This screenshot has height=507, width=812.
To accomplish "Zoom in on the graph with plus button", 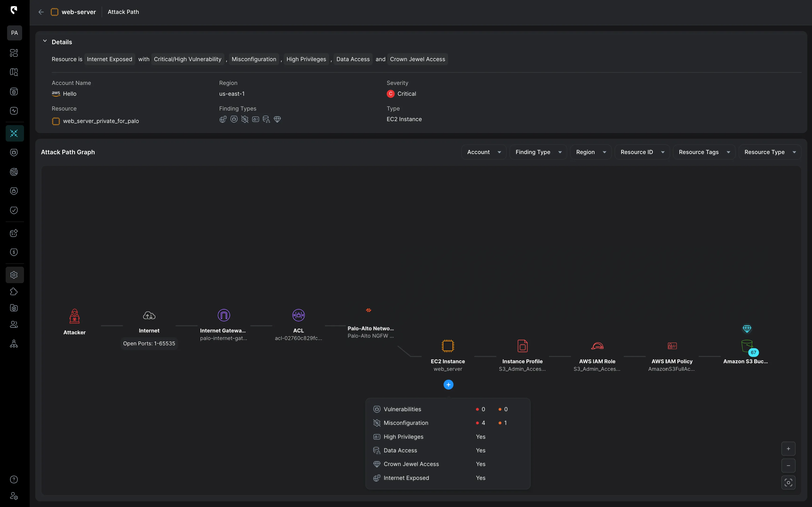I will [788, 449].
